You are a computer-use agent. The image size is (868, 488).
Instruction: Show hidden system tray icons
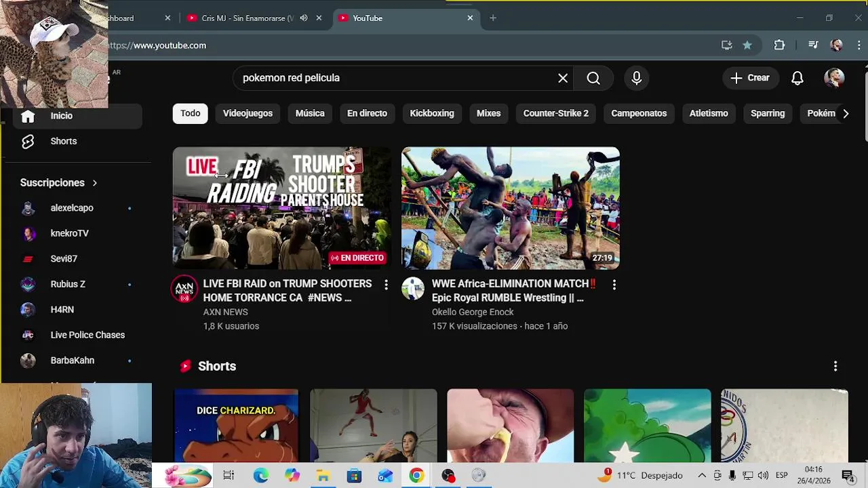[x=702, y=476]
